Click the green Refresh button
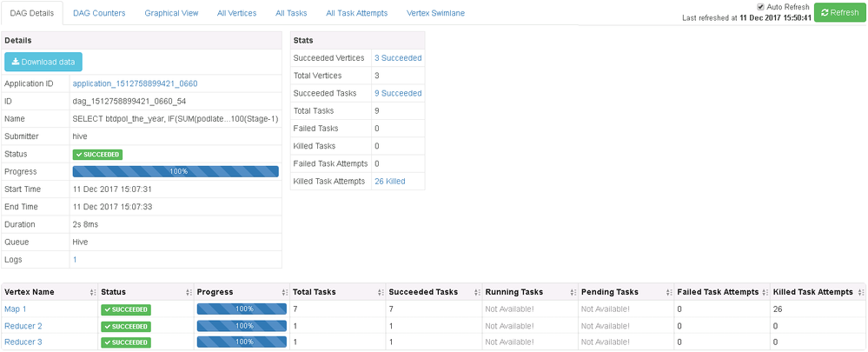 (838, 13)
